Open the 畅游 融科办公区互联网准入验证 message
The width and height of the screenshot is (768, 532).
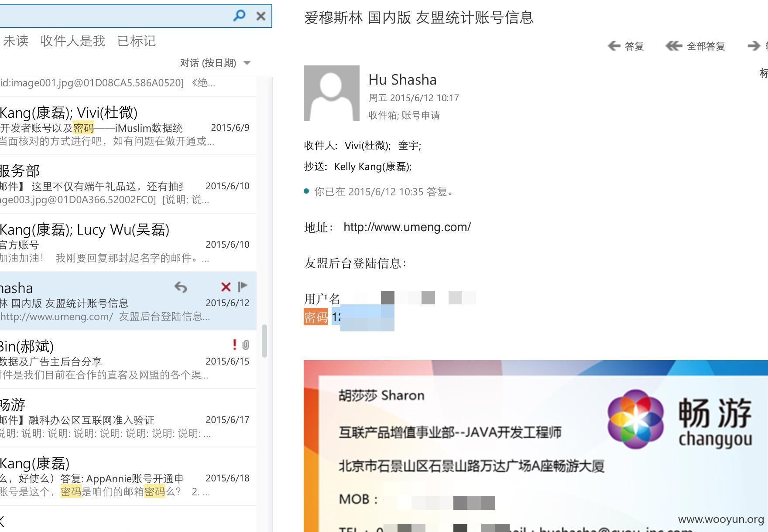(128, 418)
